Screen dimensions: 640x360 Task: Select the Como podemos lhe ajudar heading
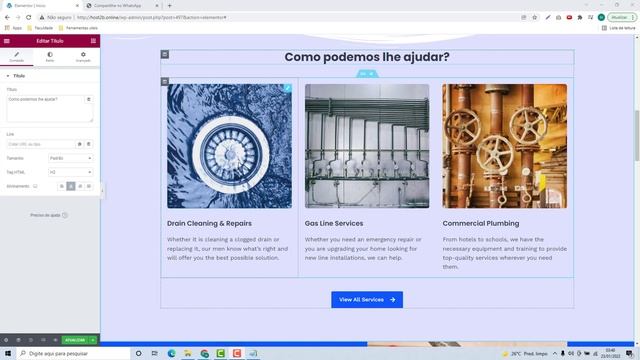(x=367, y=57)
